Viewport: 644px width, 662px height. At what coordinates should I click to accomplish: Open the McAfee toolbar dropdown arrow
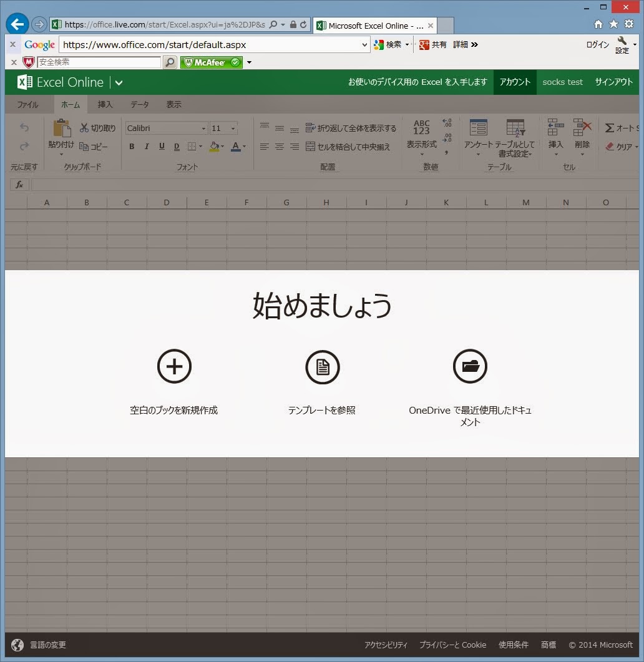pos(249,62)
